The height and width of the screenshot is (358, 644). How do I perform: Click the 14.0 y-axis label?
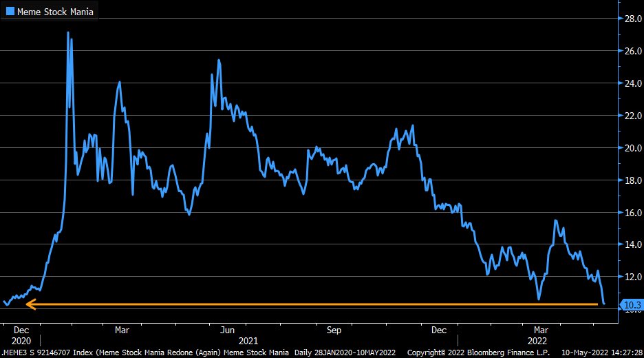[633, 244]
